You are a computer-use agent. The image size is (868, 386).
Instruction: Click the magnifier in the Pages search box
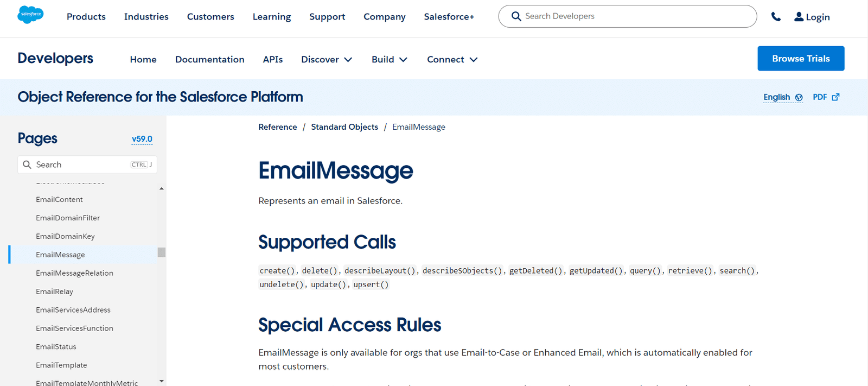click(x=27, y=164)
